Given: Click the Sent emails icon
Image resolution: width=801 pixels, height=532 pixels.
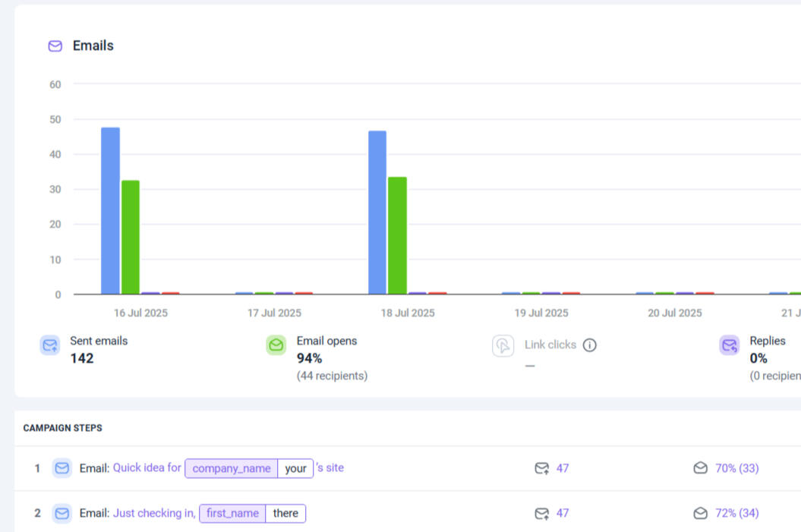Looking at the screenshot, I should [50, 345].
